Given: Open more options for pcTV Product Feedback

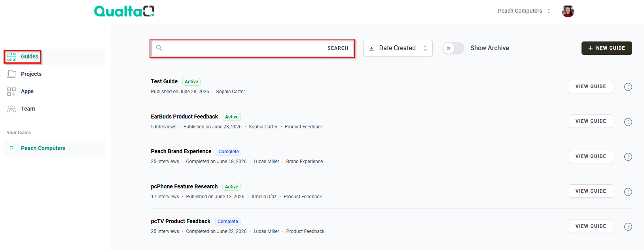Looking at the screenshot, I should click(x=628, y=227).
